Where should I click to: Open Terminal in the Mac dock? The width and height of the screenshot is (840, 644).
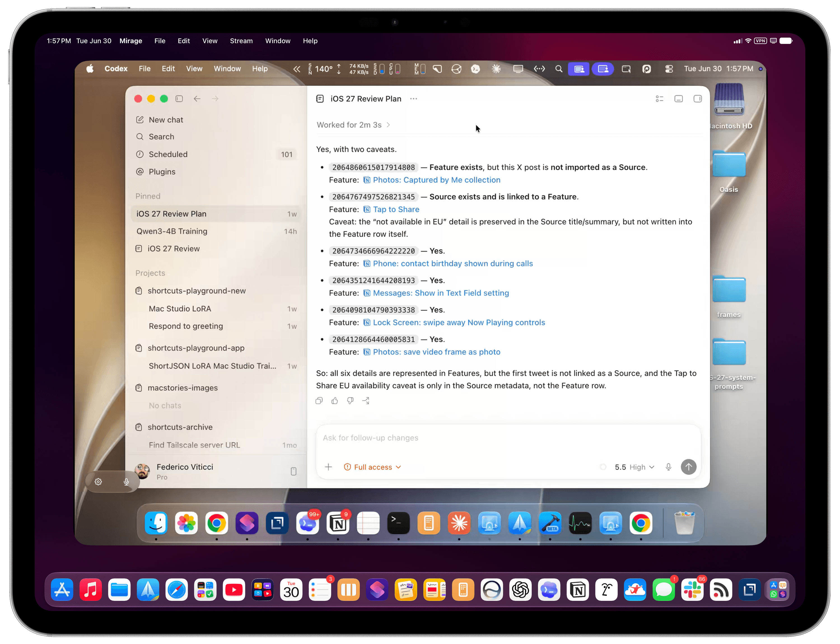point(398,523)
